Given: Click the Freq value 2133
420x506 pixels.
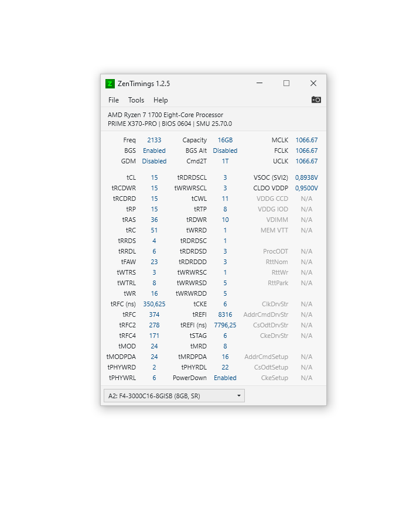Looking at the screenshot, I should 154,140.
